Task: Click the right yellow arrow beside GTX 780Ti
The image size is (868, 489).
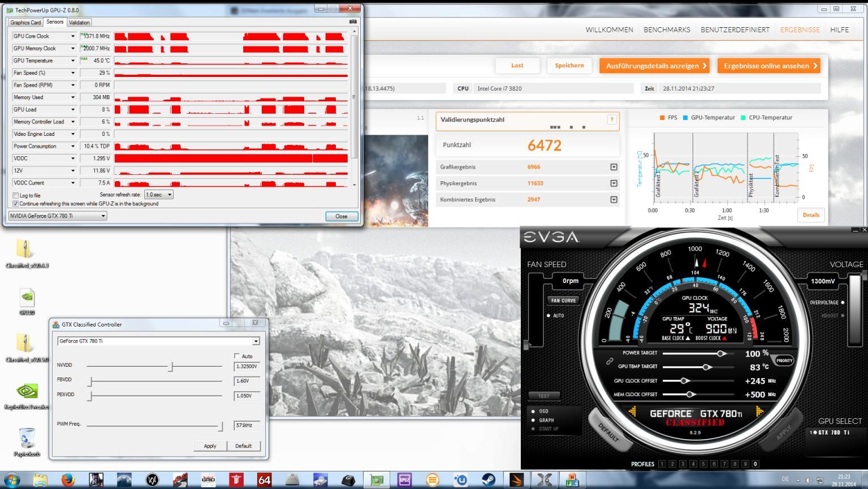Action: pos(759,411)
